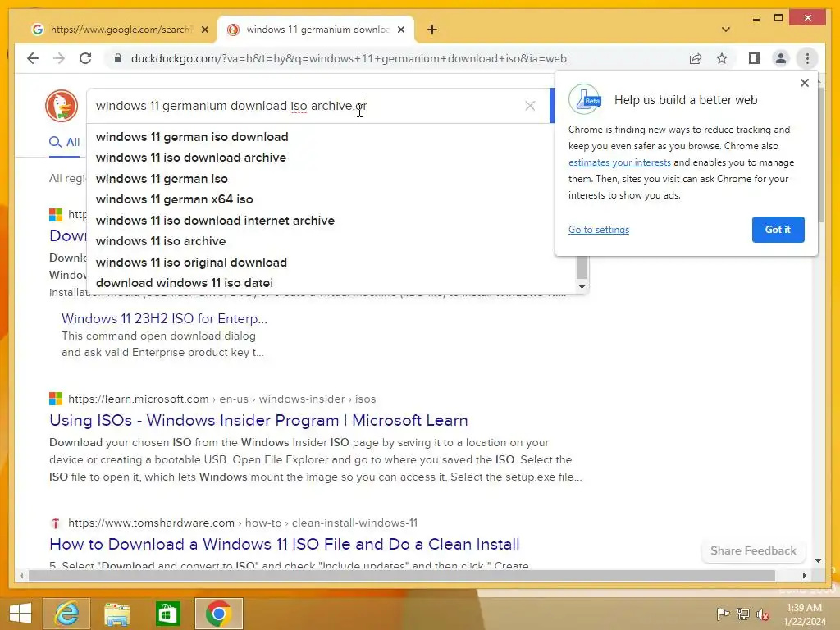840x630 pixels.
Task: Click the Chrome taskbar icon
Action: 218,614
